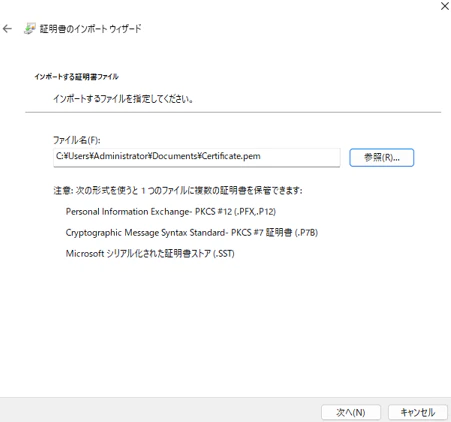This screenshot has height=422, width=451.
Task: Close the import wizard window
Action: [x=445, y=6]
